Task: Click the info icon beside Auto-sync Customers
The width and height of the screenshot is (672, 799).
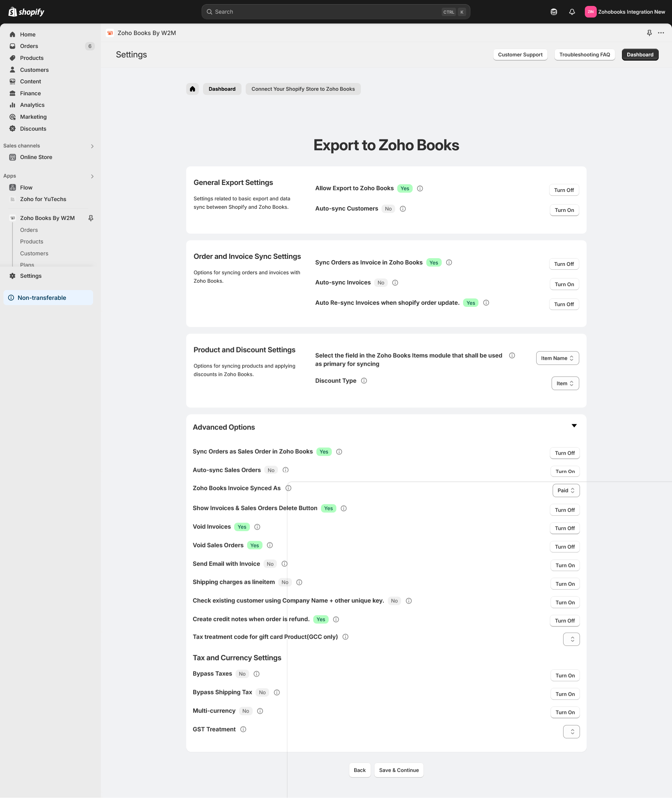Action: click(x=402, y=209)
